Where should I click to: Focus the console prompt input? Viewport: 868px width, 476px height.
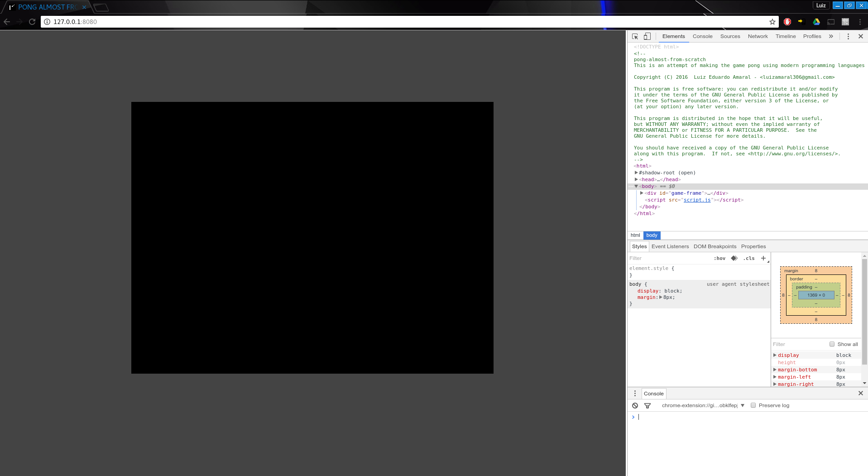pyautogui.click(x=752, y=417)
